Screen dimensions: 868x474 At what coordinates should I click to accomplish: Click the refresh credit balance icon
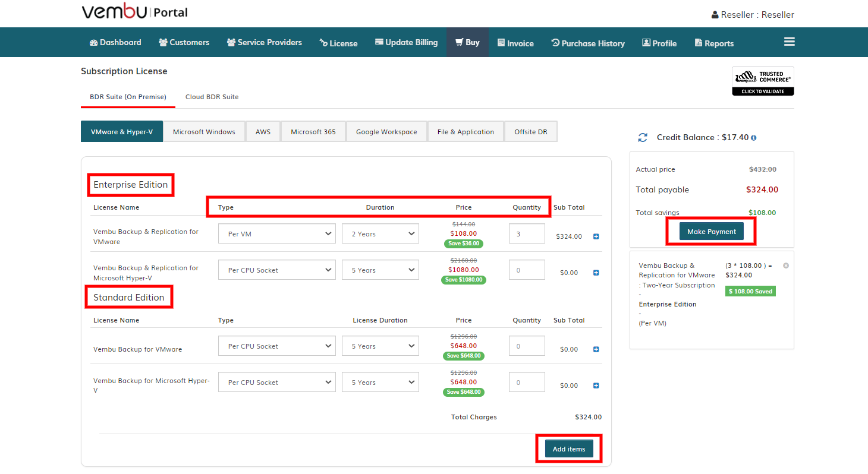[x=643, y=137]
